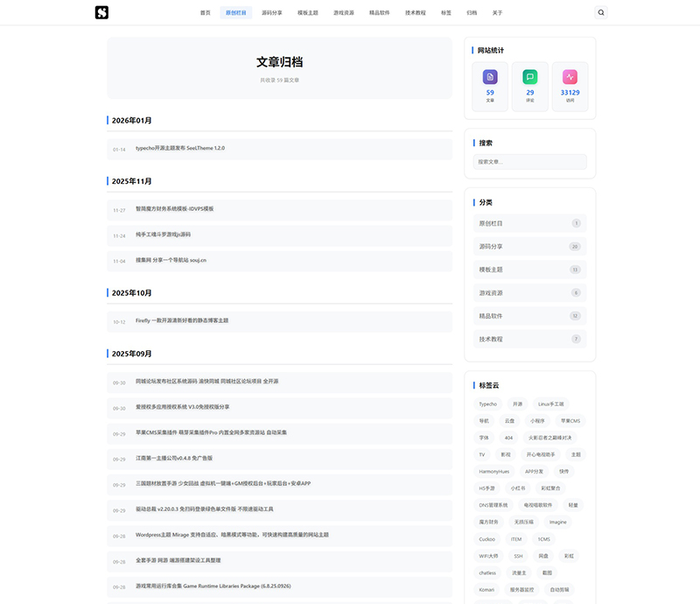Click the Typecho tag in tag cloud

click(x=487, y=404)
